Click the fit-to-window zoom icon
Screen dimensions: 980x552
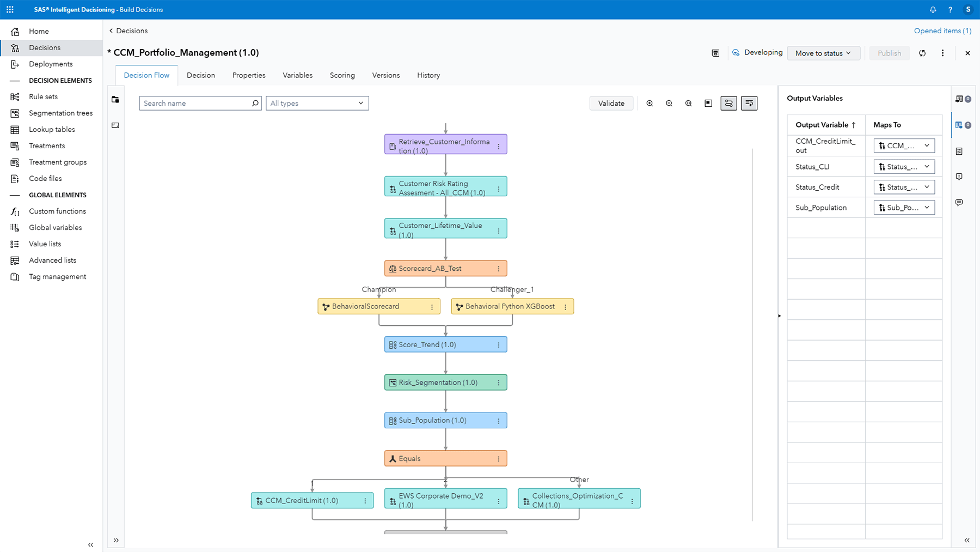pyautogui.click(x=688, y=103)
